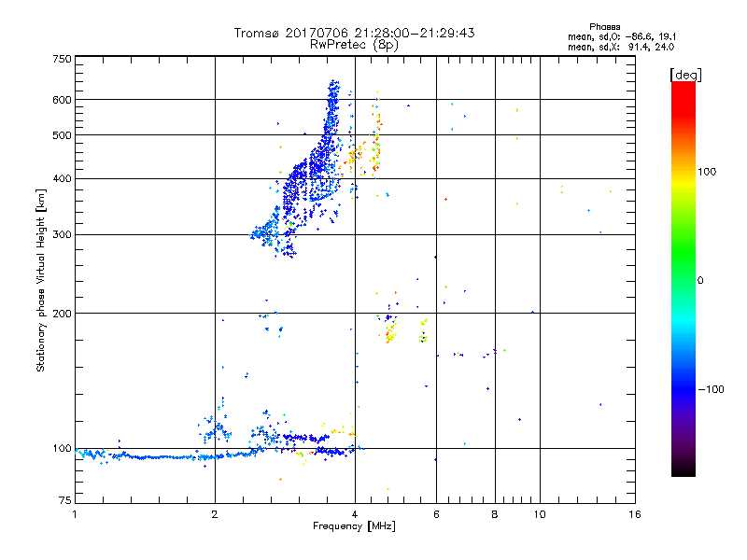This screenshot has width=747, height=560.
Task: Click the y-axis tick label '300'
Action: 62,234
